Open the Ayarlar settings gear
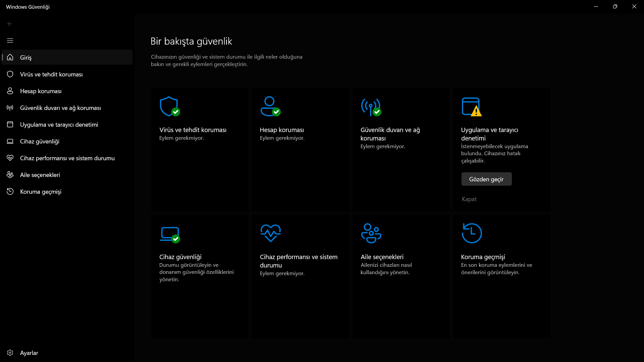 pos(10,353)
